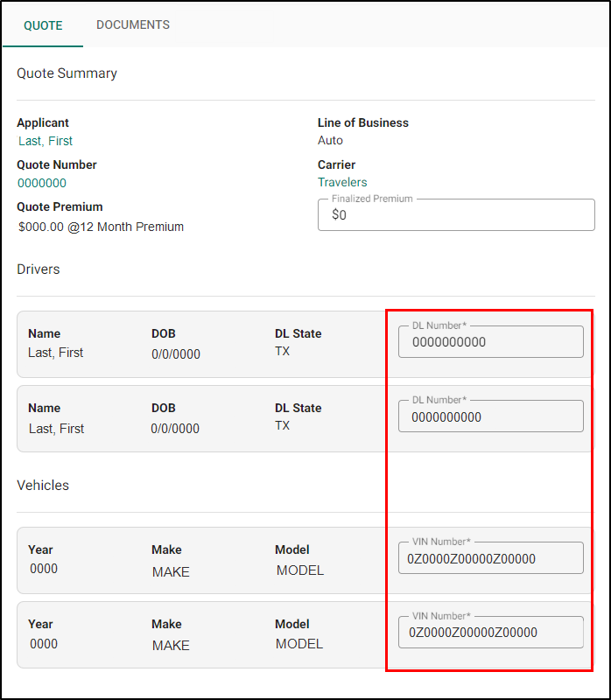The image size is (611, 700).
Task: Select the MODEL value of the first vehicle
Action: (299, 570)
